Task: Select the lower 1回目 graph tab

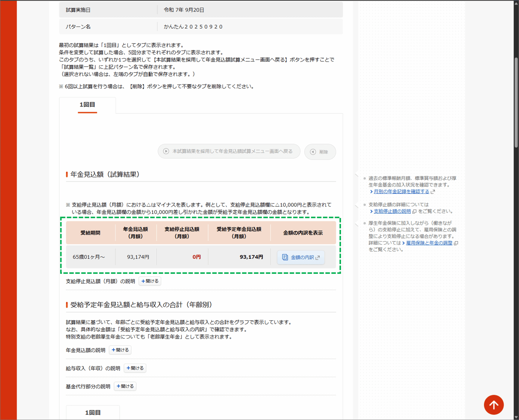Action: pos(93,412)
